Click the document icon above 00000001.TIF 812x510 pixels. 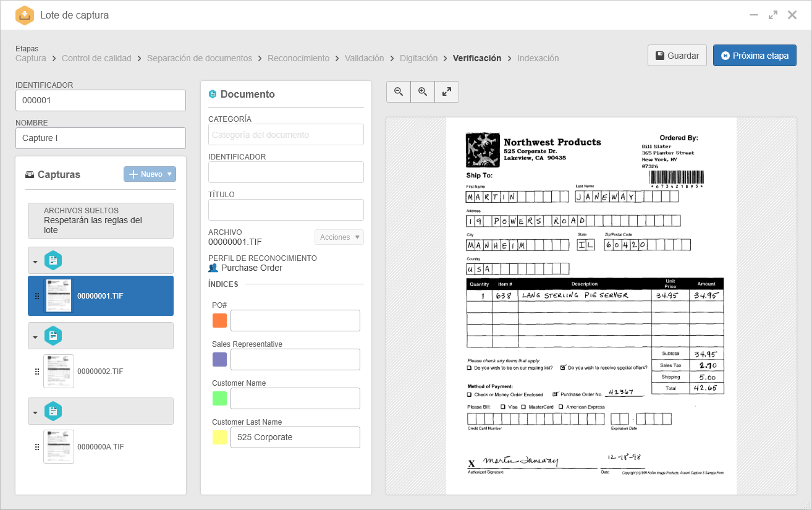53,260
